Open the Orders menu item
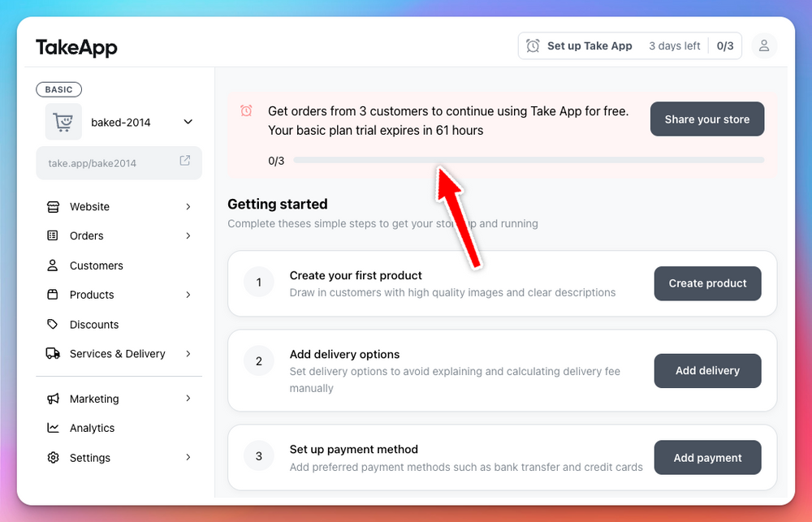The width and height of the screenshot is (812, 522). pos(119,235)
